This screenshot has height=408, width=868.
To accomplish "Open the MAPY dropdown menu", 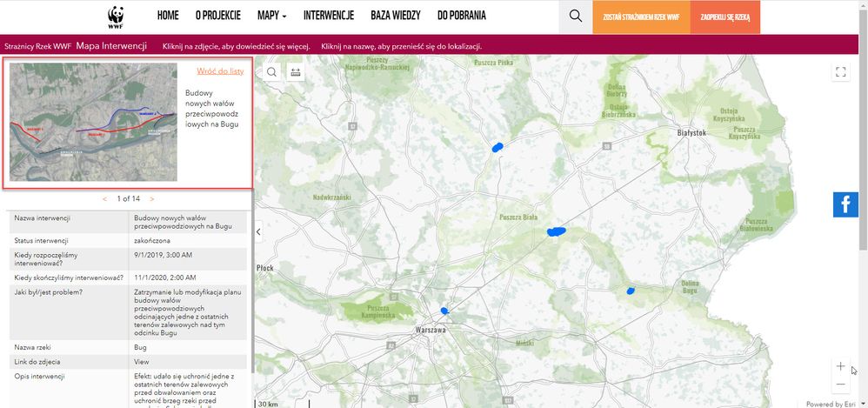I will point(272,16).
